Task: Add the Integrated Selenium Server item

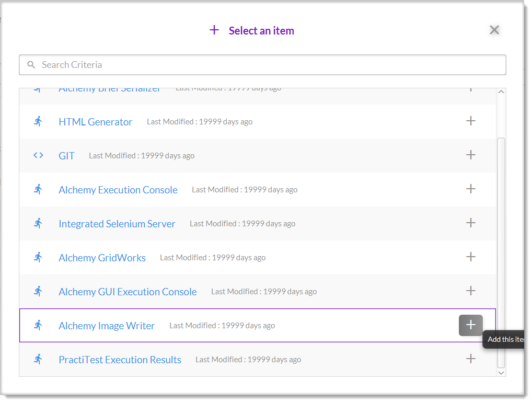Action: coord(470,223)
